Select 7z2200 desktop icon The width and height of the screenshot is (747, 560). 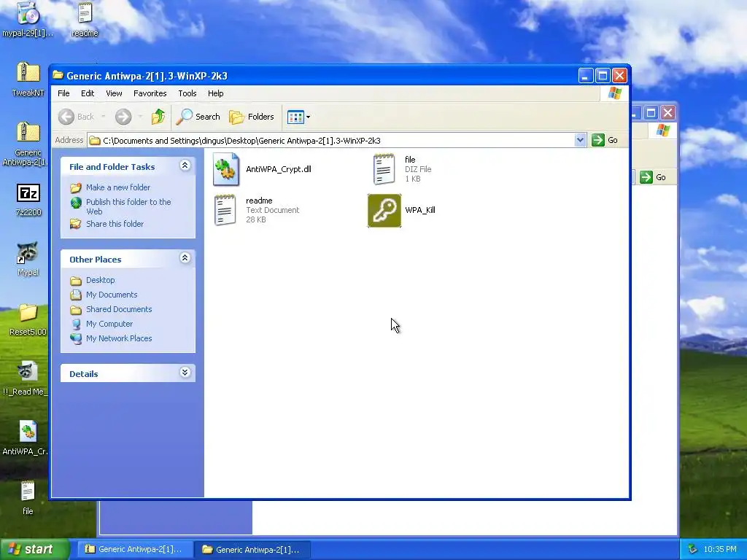click(28, 199)
